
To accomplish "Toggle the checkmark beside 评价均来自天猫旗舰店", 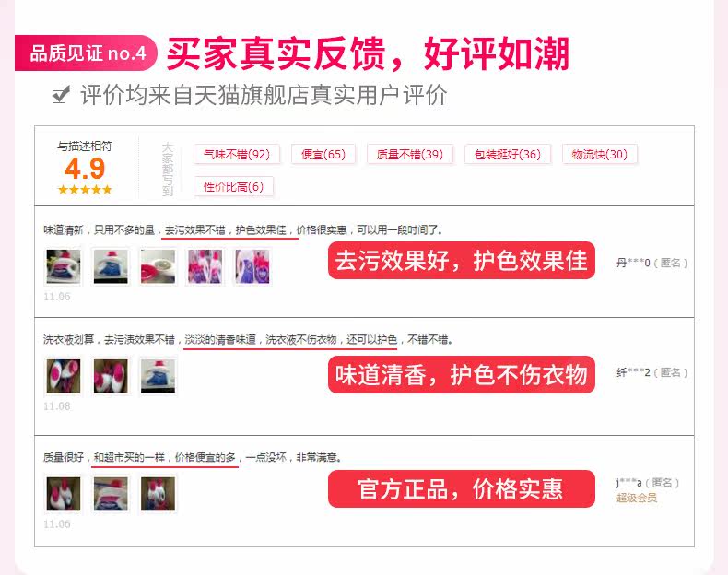I will (x=61, y=95).
